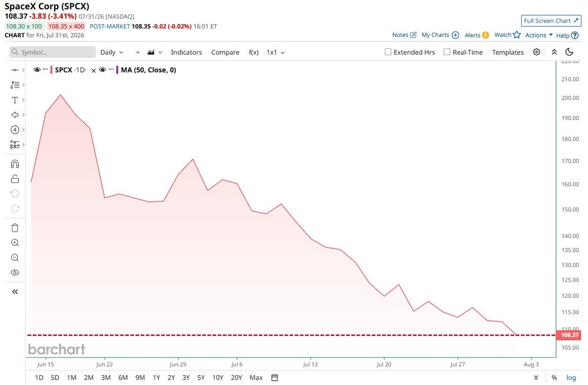Select the arrow marker tool
The image size is (588, 385).
[15, 115]
